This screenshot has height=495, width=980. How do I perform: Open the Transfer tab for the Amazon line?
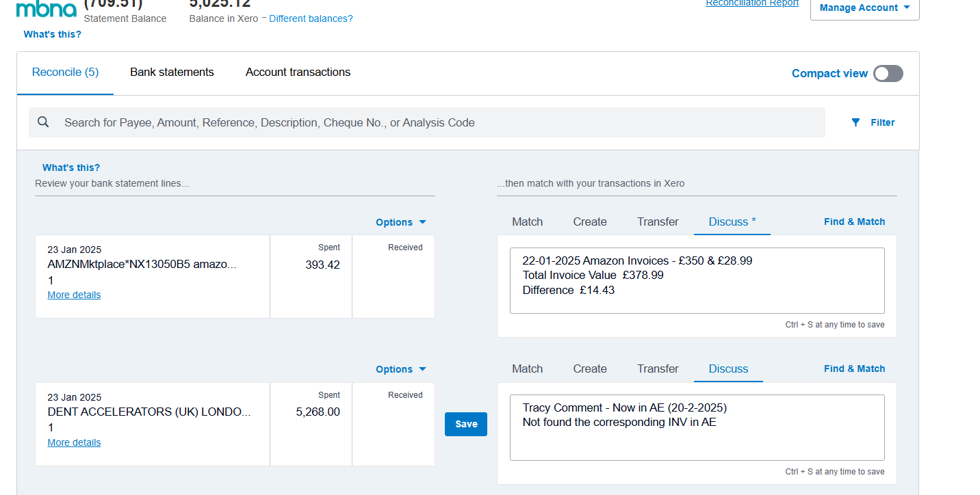(657, 222)
